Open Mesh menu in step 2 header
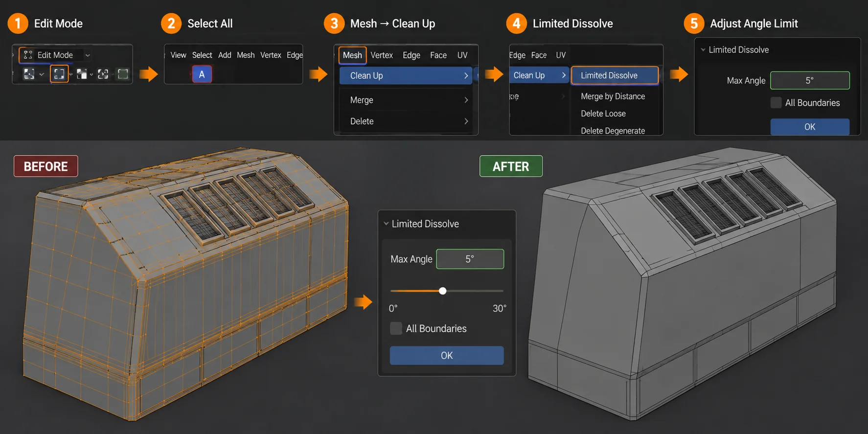 coord(246,55)
